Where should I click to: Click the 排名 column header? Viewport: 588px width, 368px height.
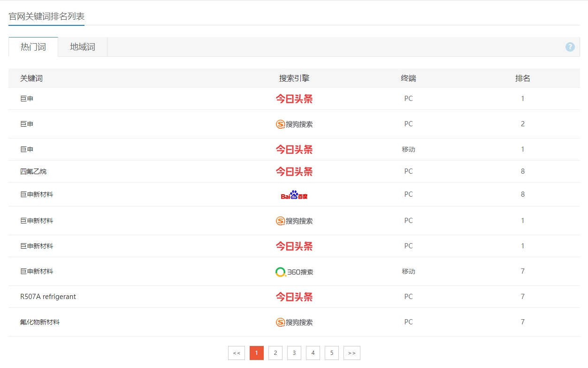point(523,78)
